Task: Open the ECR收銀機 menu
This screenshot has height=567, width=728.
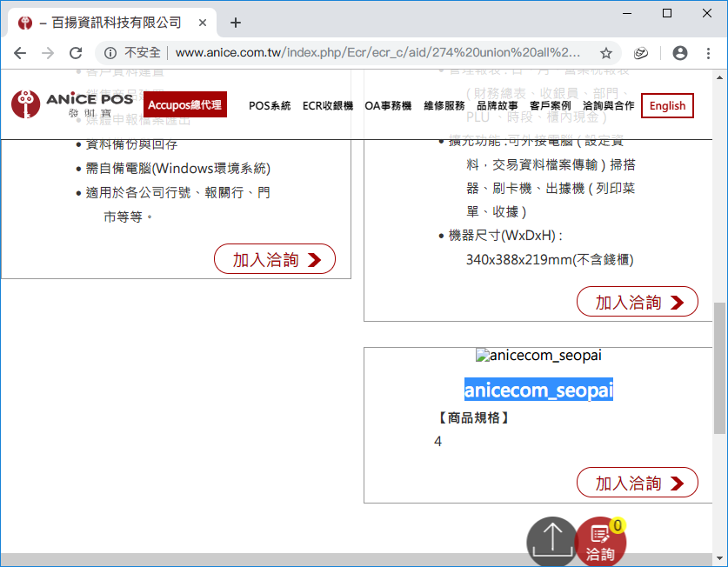Action: tap(328, 105)
